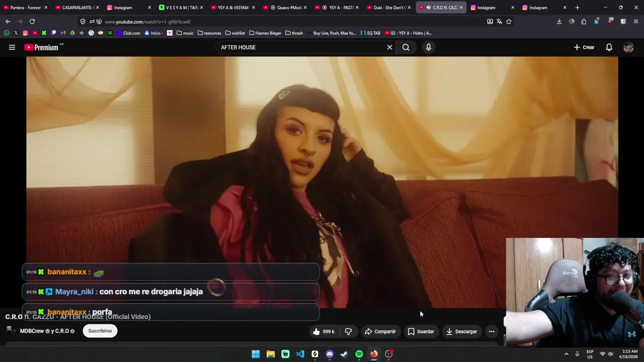Switch to Duki - She Don't tab
The height and width of the screenshot is (362, 644).
388,8
